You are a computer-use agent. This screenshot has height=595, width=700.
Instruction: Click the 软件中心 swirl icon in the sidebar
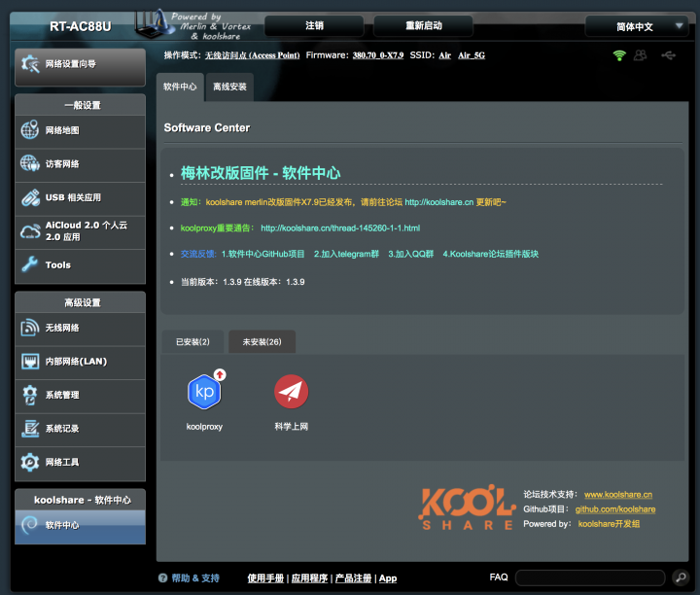click(30, 525)
